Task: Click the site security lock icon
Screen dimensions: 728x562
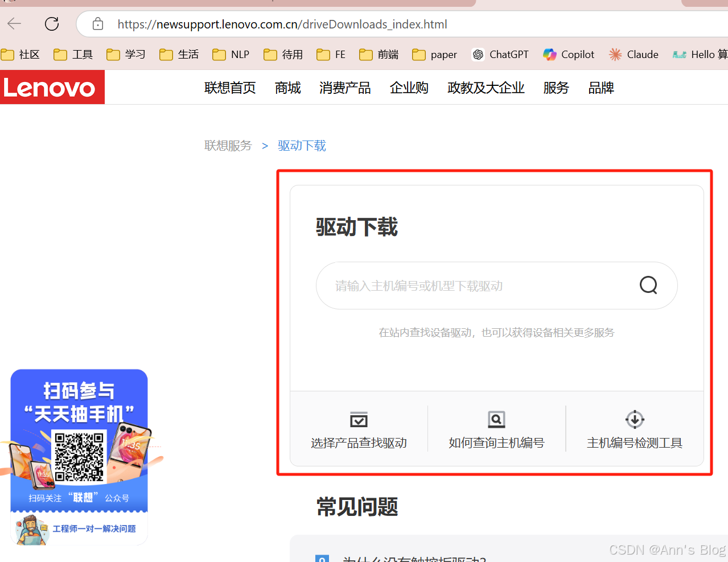Action: point(98,24)
